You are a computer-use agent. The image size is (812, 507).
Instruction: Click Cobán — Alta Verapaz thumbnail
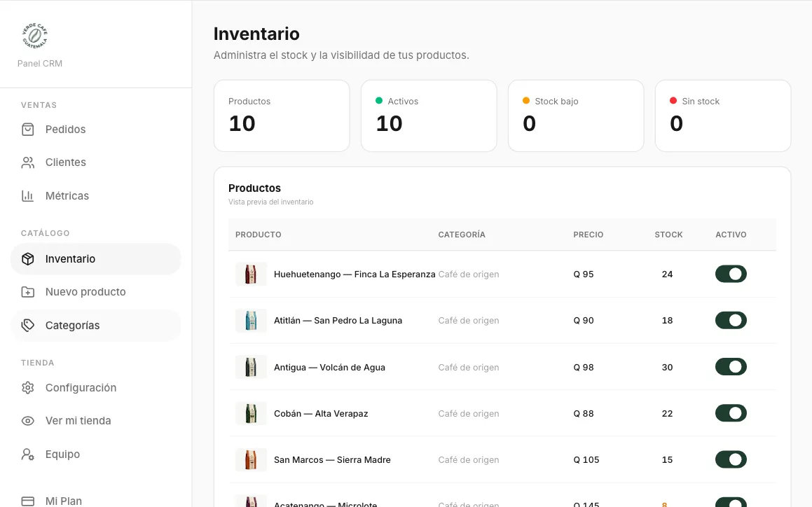click(x=251, y=413)
